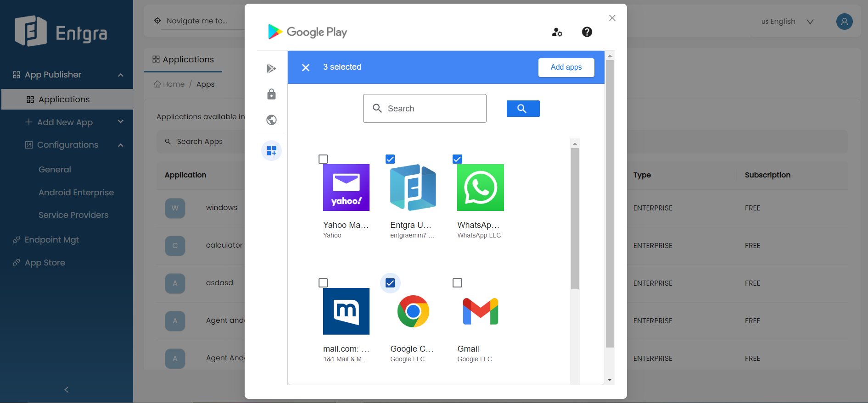Click the windows application row name

click(222, 208)
